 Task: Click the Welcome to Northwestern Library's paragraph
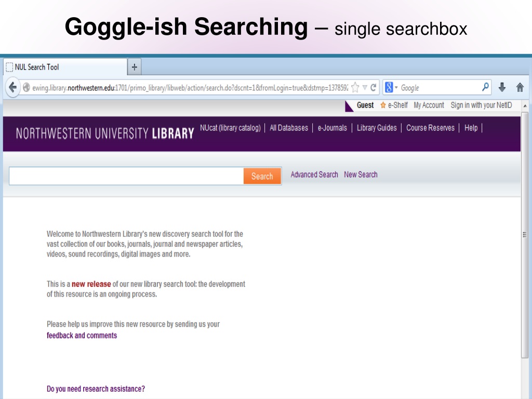point(145,244)
